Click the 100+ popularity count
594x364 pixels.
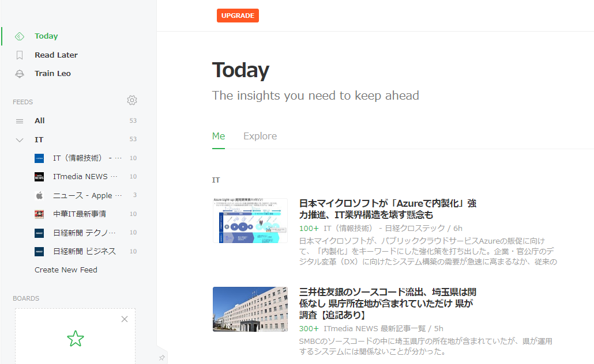click(309, 229)
